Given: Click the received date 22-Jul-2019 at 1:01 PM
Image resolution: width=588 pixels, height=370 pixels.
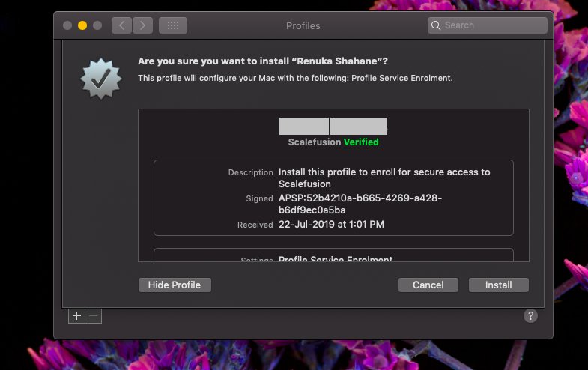Looking at the screenshot, I should 331,225.
